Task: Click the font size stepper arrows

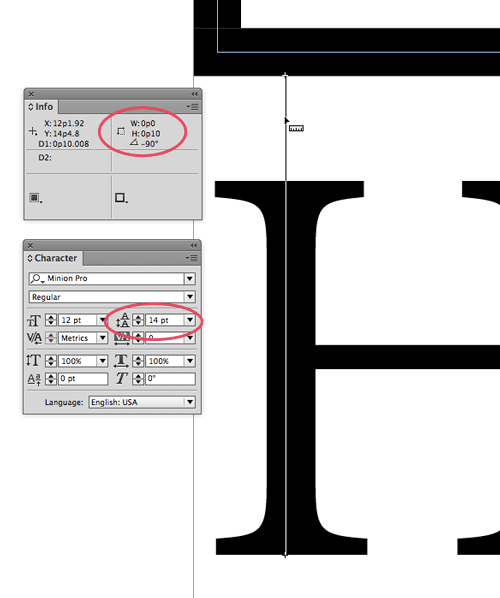Action: 51,320
